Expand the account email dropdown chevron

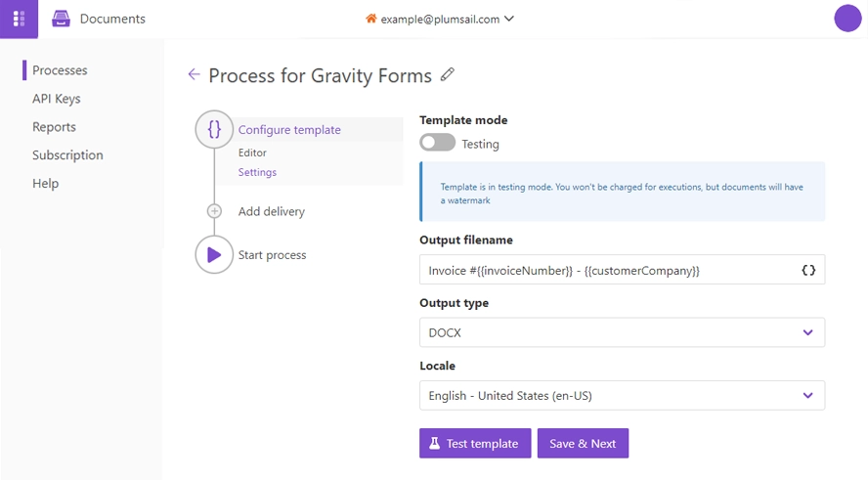click(509, 19)
